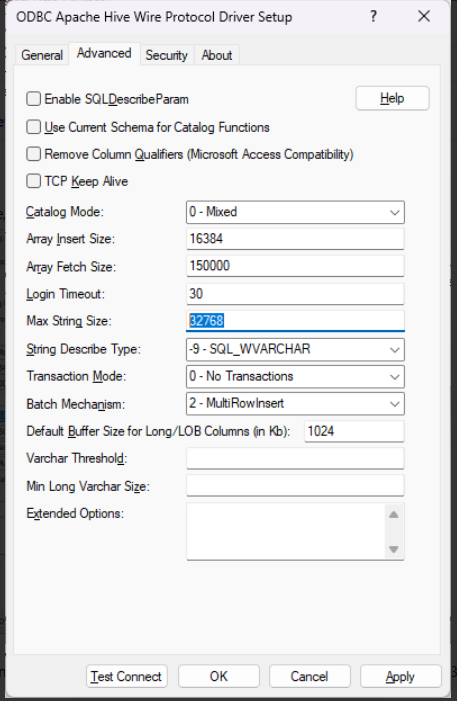The image size is (457, 701).
Task: Click into the Max String Size field
Action: (x=295, y=321)
